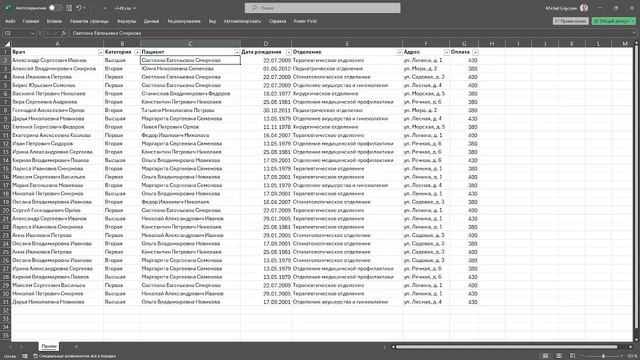Open the Вид tab
The width and height of the screenshot is (640, 360).
[x=212, y=21]
